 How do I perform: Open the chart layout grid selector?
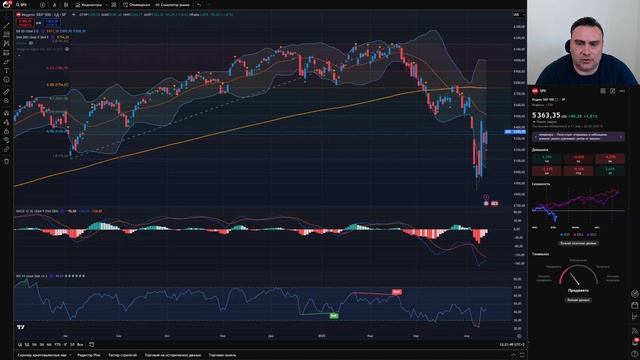[113, 5]
